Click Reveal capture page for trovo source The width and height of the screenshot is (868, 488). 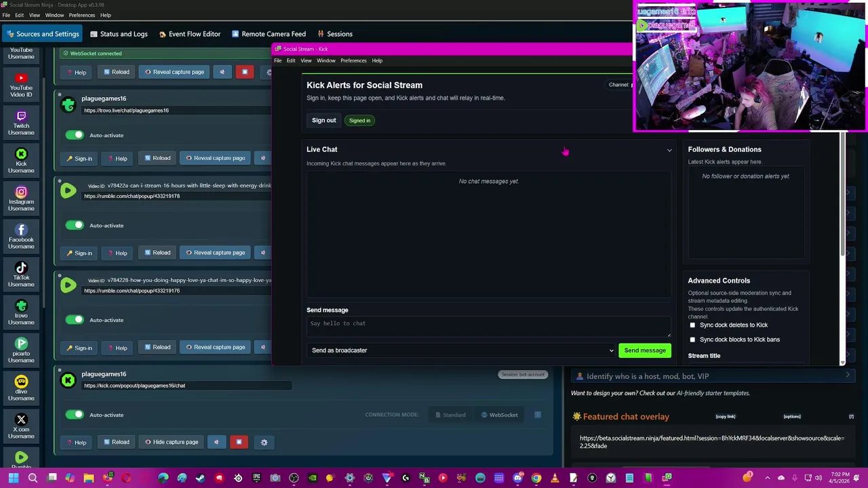click(216, 158)
